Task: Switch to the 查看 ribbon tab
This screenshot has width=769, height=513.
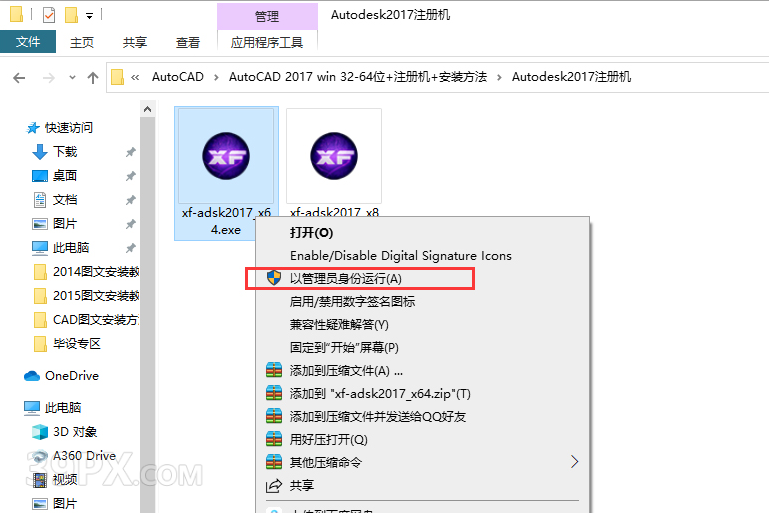Action: pos(188,43)
